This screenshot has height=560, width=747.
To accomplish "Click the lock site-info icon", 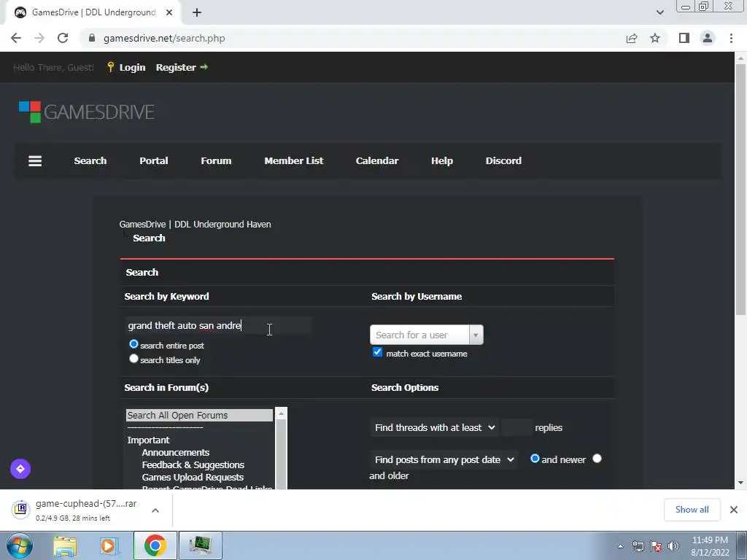I will click(92, 38).
